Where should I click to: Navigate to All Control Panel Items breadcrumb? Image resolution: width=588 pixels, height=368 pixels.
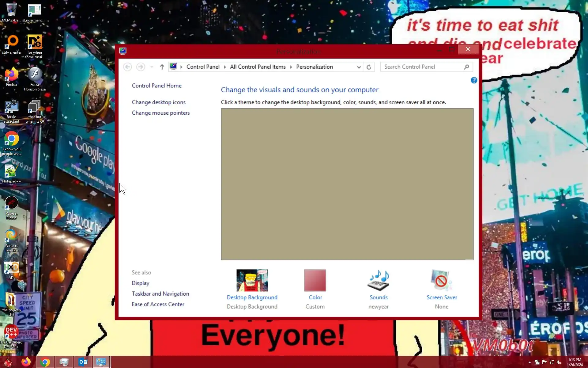click(x=258, y=67)
